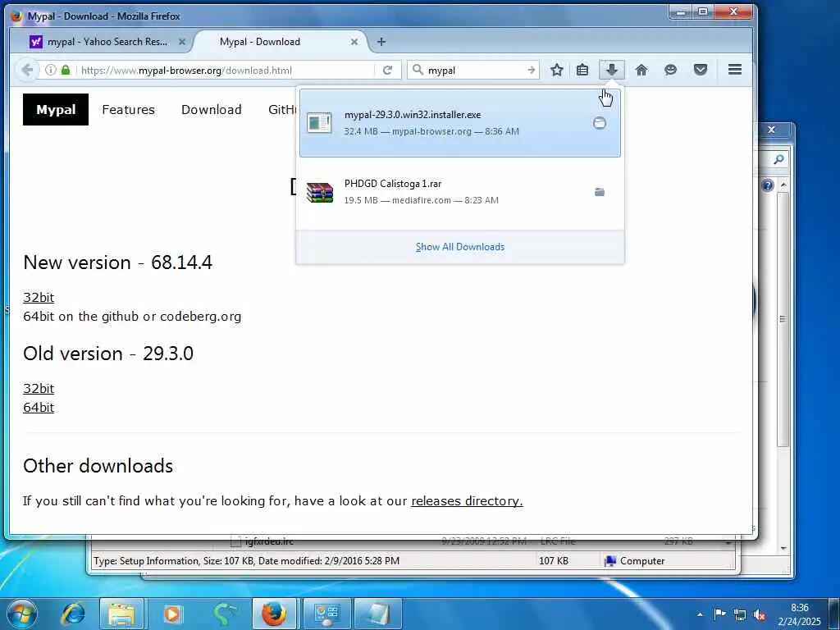The width and height of the screenshot is (840, 630).
Task: Open containing folder for mypal installer
Action: pyautogui.click(x=600, y=123)
